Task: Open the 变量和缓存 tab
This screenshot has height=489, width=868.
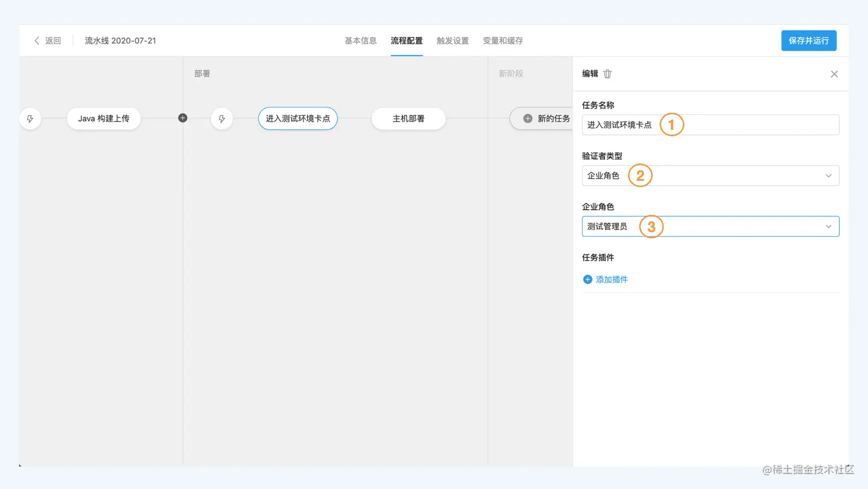Action: pos(503,41)
